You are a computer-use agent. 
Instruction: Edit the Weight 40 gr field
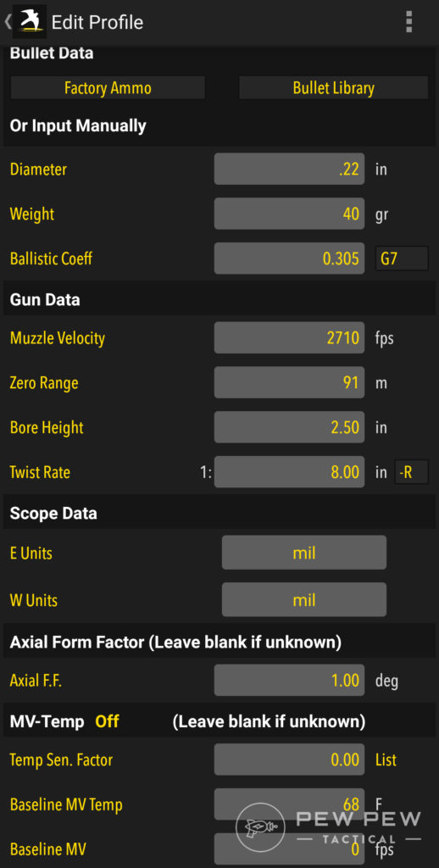click(x=289, y=214)
